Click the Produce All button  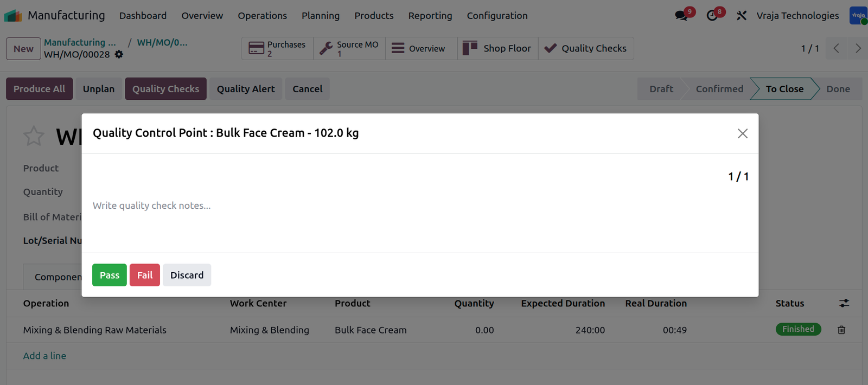click(x=39, y=89)
